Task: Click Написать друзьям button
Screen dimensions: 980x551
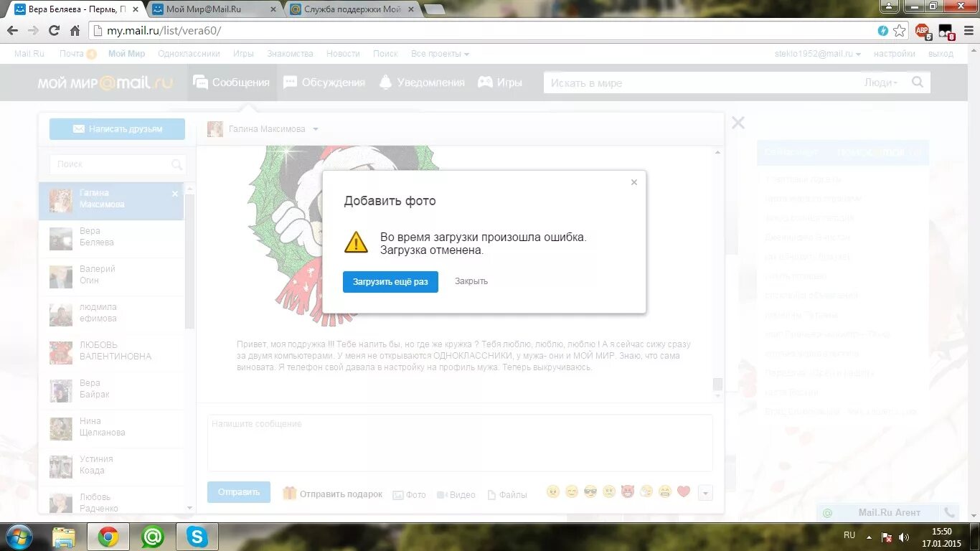Action: [117, 129]
